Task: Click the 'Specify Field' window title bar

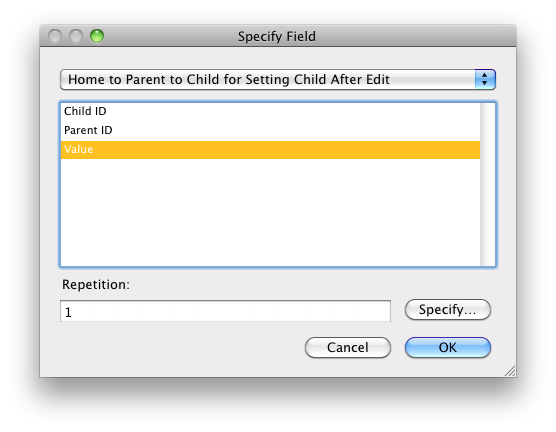Action: [x=277, y=36]
